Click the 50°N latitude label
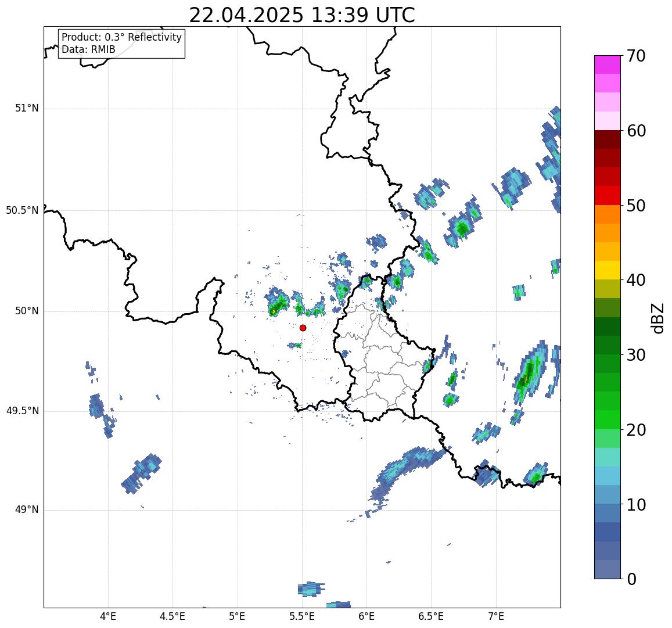 point(27,311)
